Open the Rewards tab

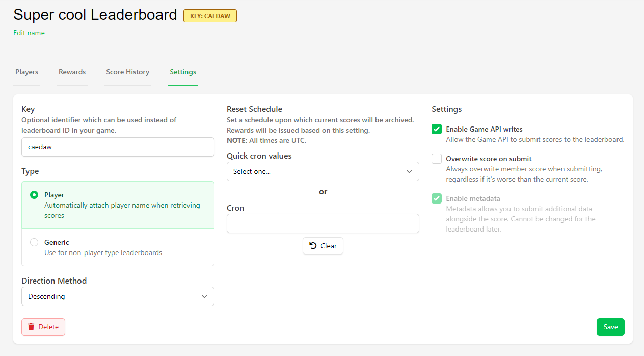pyautogui.click(x=72, y=72)
